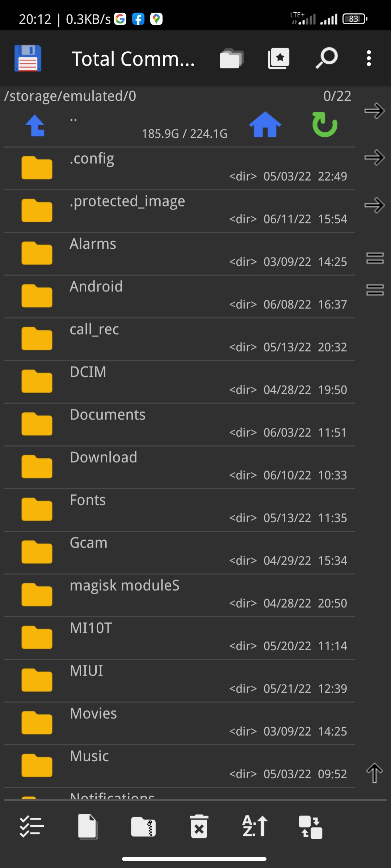
Task: Open the Movies folder
Action: (179, 723)
